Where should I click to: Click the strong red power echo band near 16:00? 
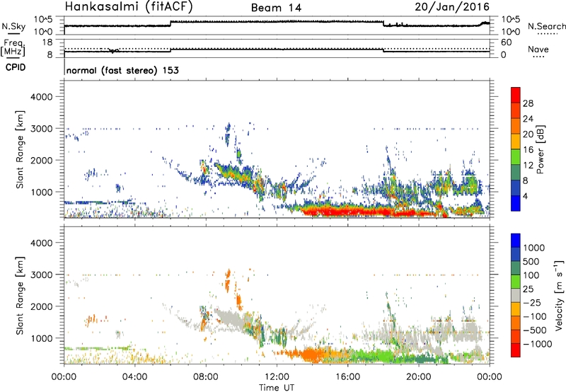pos(348,211)
